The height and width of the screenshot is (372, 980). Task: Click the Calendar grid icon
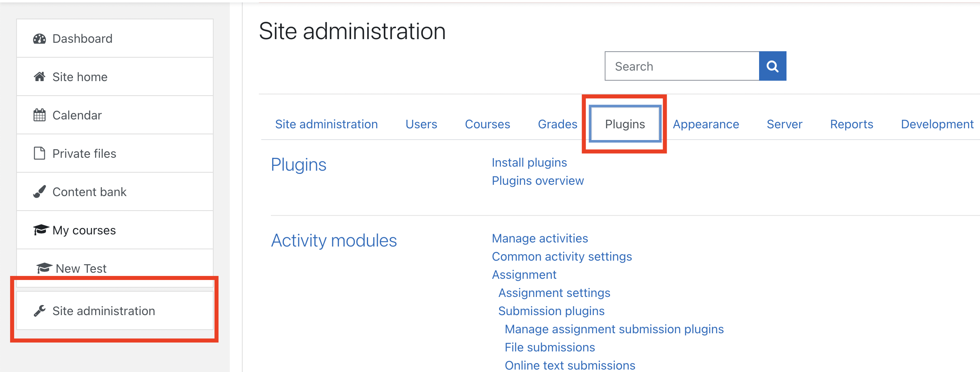[x=40, y=115]
